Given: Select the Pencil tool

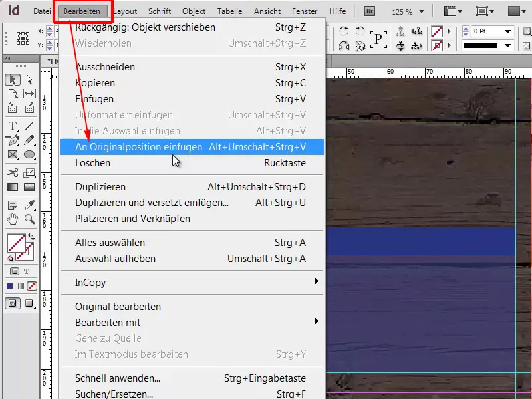Looking at the screenshot, I should coord(29,140).
